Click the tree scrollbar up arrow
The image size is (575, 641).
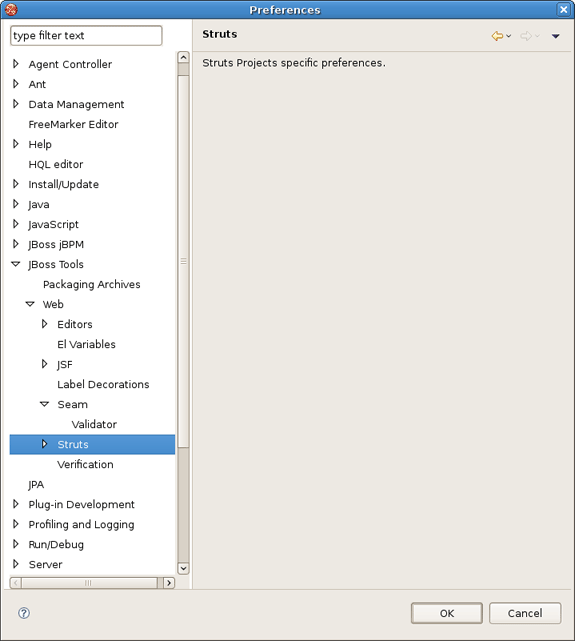point(183,57)
